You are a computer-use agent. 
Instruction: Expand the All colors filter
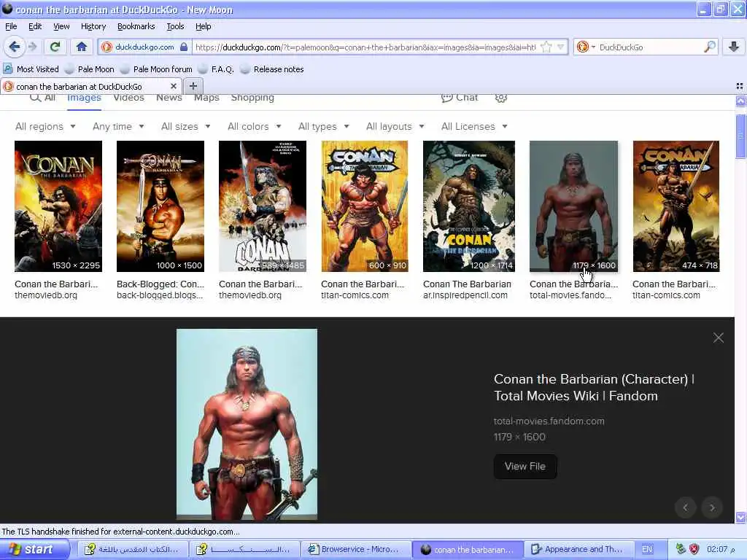click(255, 126)
